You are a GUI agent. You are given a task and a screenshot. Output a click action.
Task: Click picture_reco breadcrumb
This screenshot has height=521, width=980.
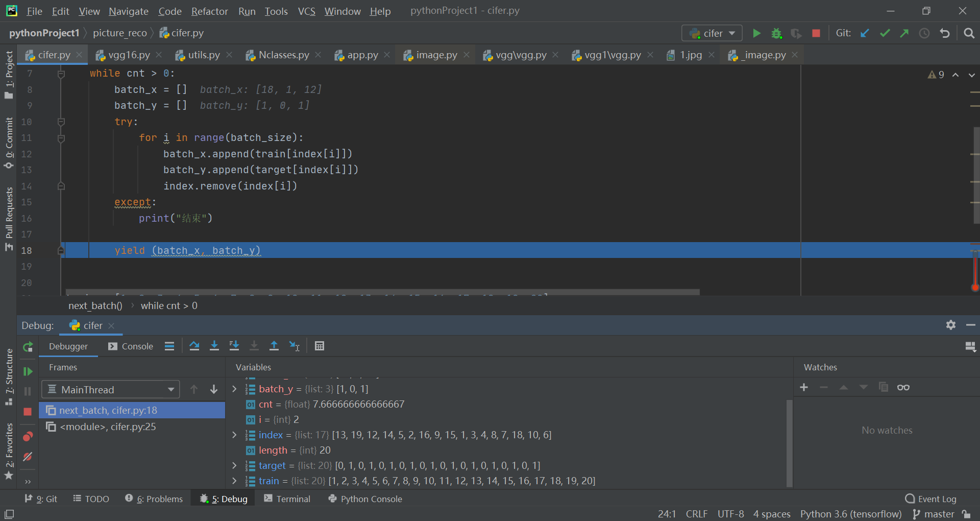point(120,33)
